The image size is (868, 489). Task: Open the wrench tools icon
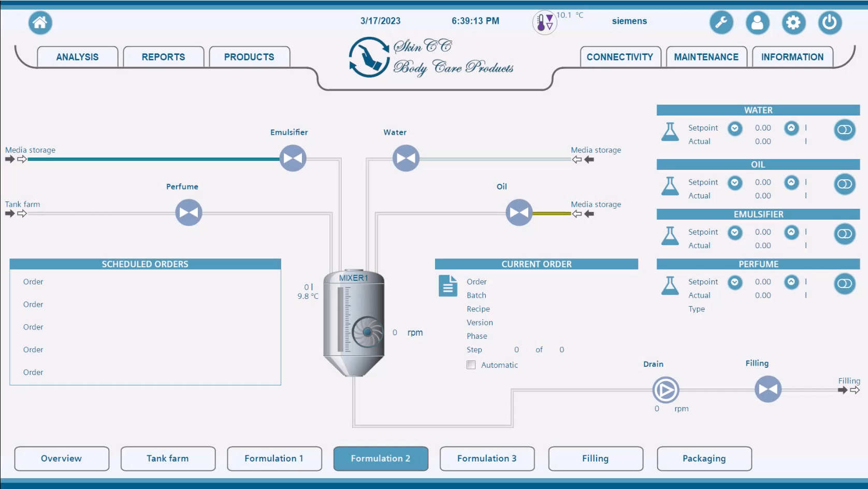721,23
